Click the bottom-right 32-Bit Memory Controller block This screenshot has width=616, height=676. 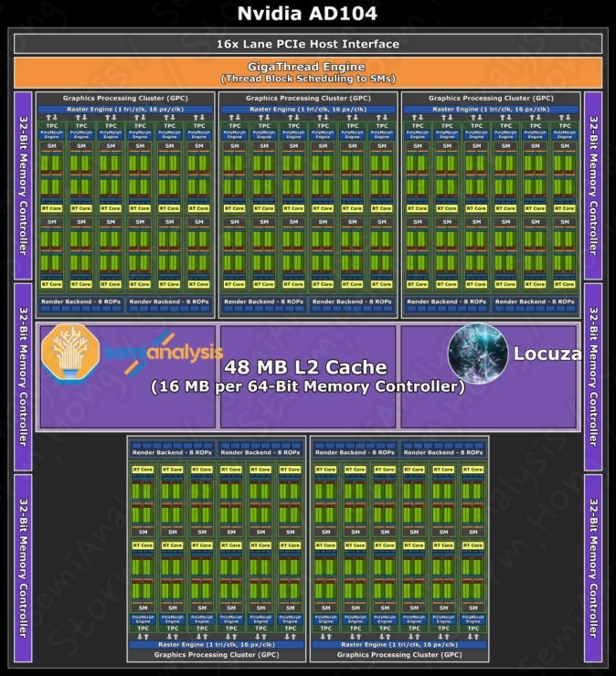coord(593,568)
